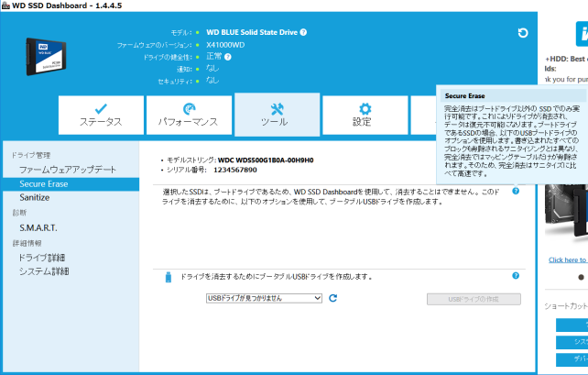Screen dimensions: 588x375
Task: Click the help icon beside the USB drive creation row
Action: (516, 276)
